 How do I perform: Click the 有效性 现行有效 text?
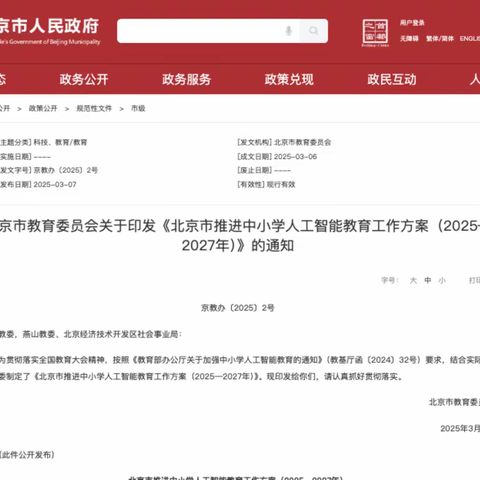[266, 184]
